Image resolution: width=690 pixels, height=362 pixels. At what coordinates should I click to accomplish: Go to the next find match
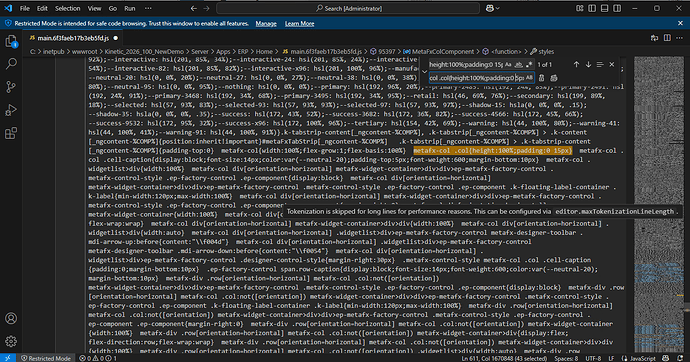click(588, 65)
